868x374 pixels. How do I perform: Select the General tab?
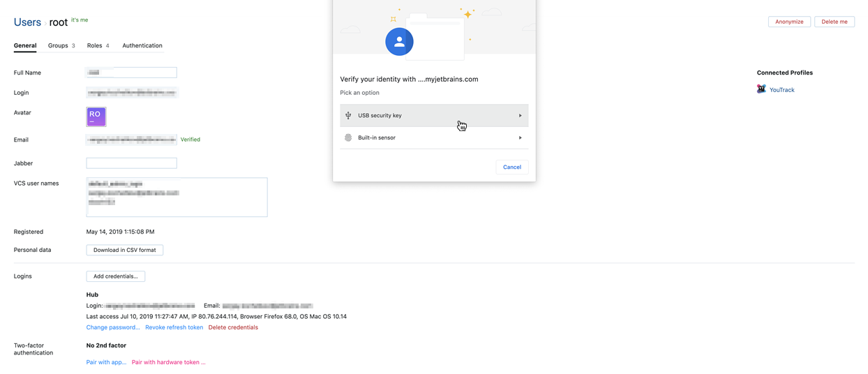[25, 46]
